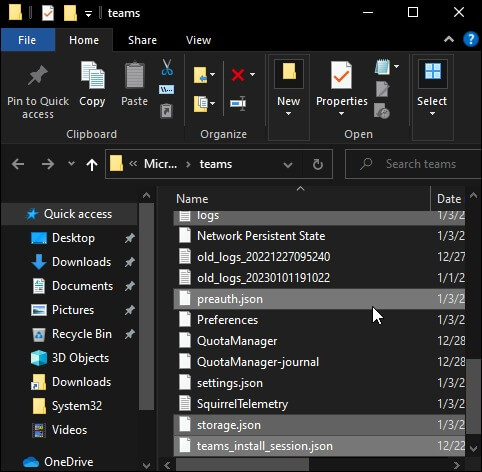Viewport: 482px width, 472px height.
Task: Open 3D Objects in navigation pane
Action: 80,358
